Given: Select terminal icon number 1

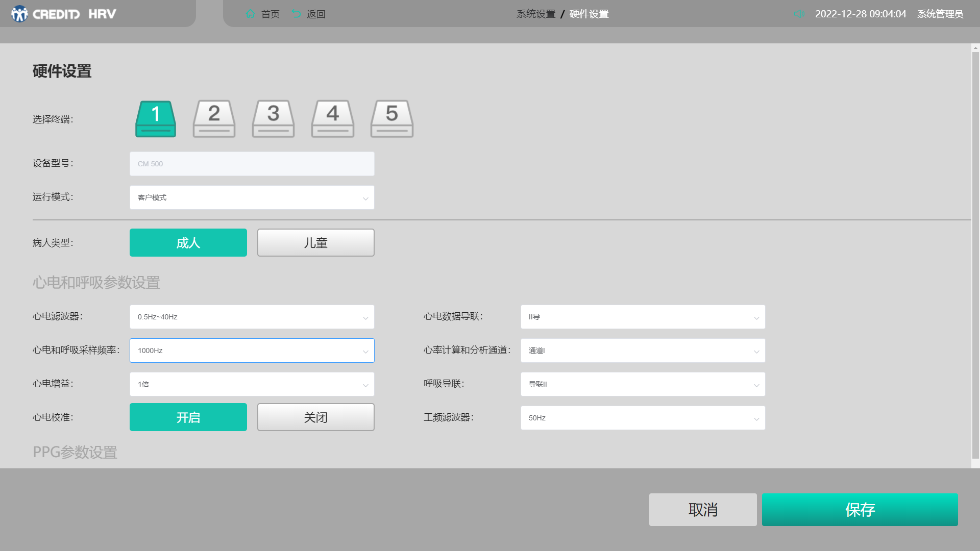Looking at the screenshot, I should tap(156, 119).
